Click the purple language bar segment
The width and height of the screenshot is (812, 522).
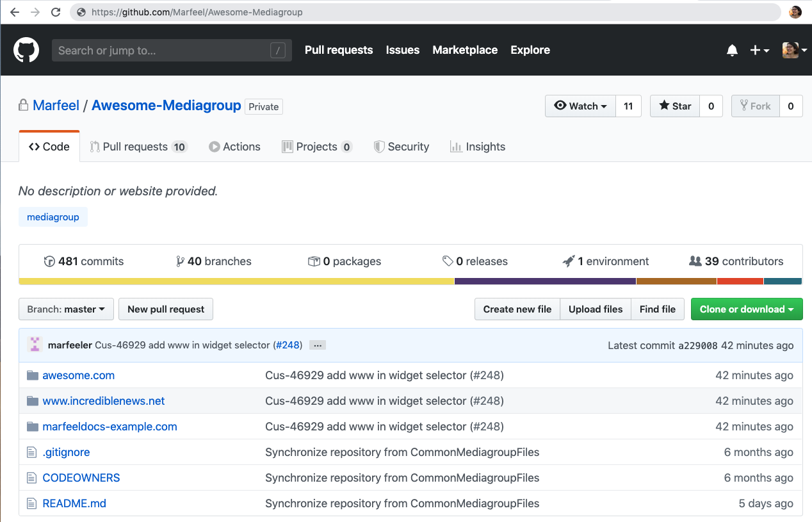pos(545,281)
